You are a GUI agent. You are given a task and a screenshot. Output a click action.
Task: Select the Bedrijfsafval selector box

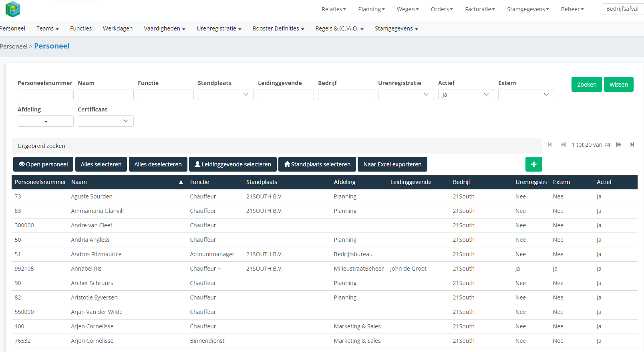point(623,9)
